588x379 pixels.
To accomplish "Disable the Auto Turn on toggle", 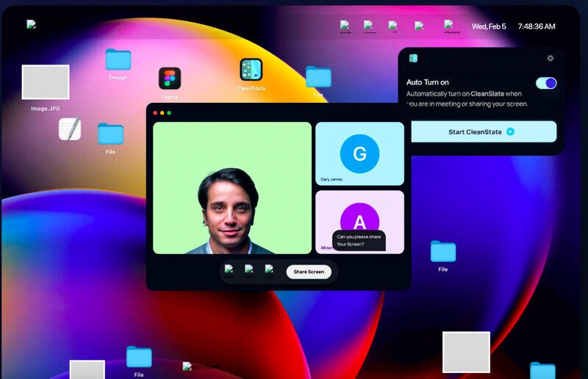I will [546, 83].
